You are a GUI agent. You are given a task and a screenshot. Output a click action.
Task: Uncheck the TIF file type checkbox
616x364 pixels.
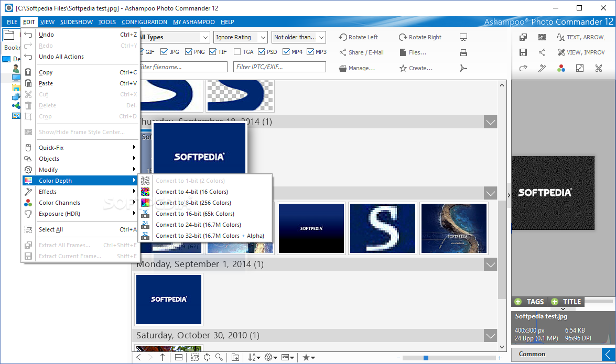[x=213, y=52]
